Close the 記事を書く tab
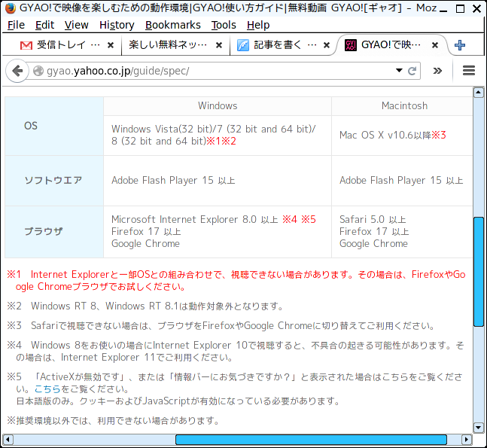Image resolution: width=487 pixels, height=448 pixels. click(327, 45)
